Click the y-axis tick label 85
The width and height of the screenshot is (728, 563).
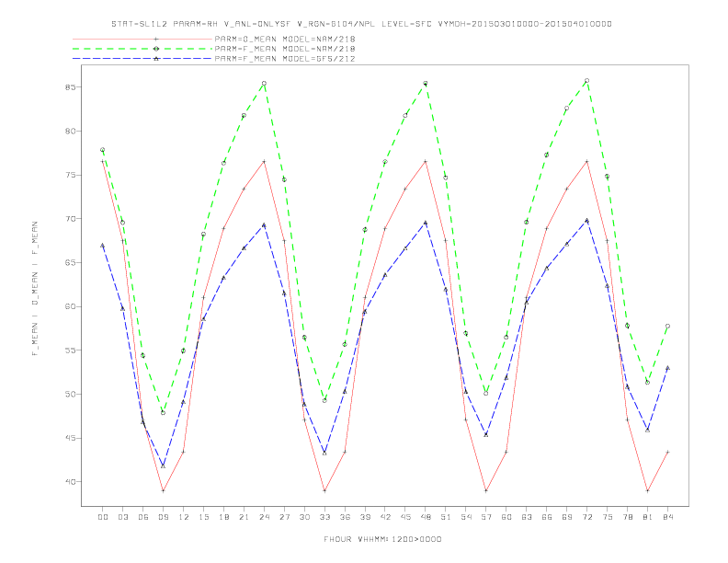[x=71, y=87]
